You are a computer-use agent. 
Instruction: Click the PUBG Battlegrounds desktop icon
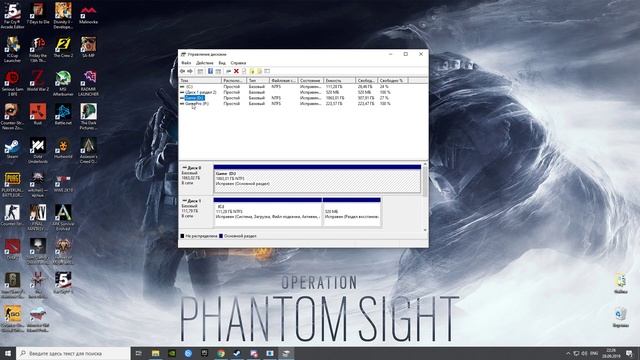point(12,184)
